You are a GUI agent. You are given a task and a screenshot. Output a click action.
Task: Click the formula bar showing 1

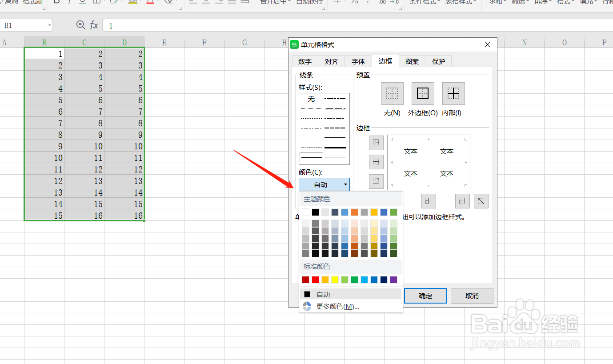click(357, 26)
